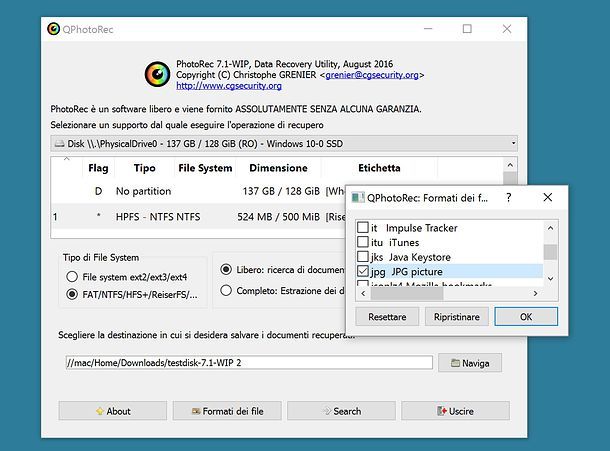
Task: Minimize the QPhotoRec window
Action: (428, 29)
